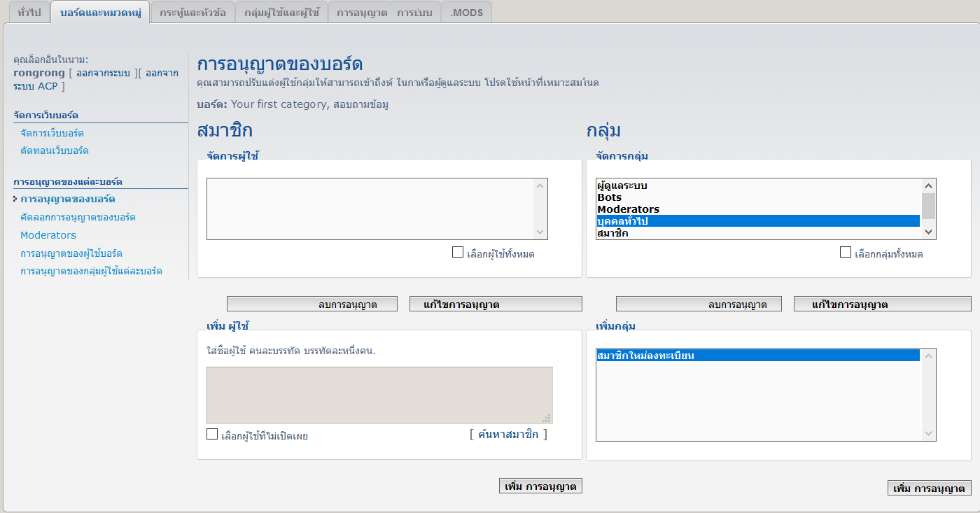Open the ค้นหาสมาชิก link

(x=508, y=434)
